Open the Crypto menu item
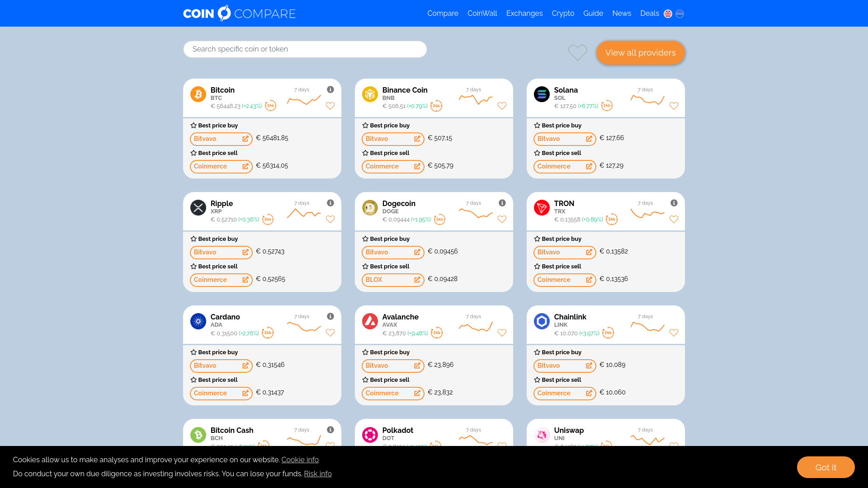868x488 pixels. [x=563, y=14]
